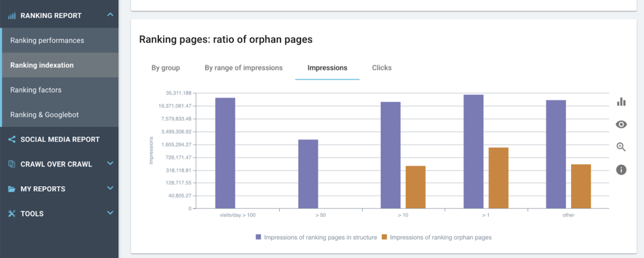Click the zoom magnifier icon
The height and width of the screenshot is (258, 644).
point(621,147)
